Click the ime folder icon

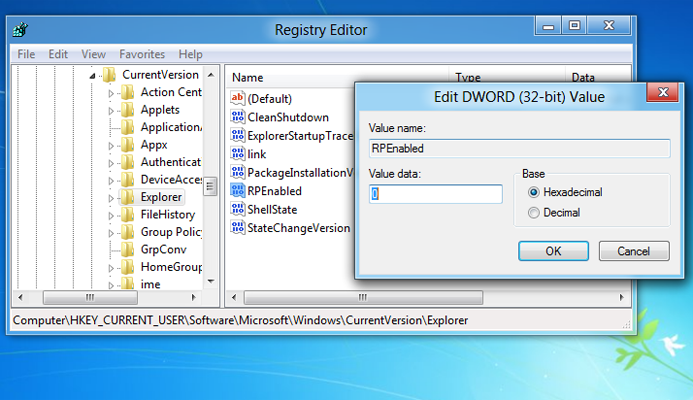(x=128, y=284)
